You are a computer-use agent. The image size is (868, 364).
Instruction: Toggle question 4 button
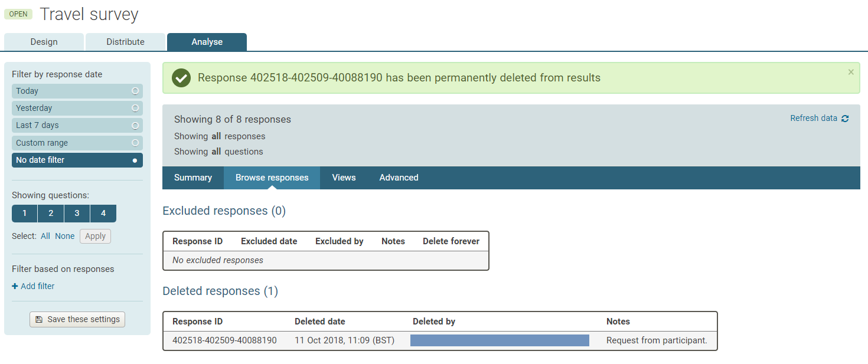pyautogui.click(x=103, y=214)
